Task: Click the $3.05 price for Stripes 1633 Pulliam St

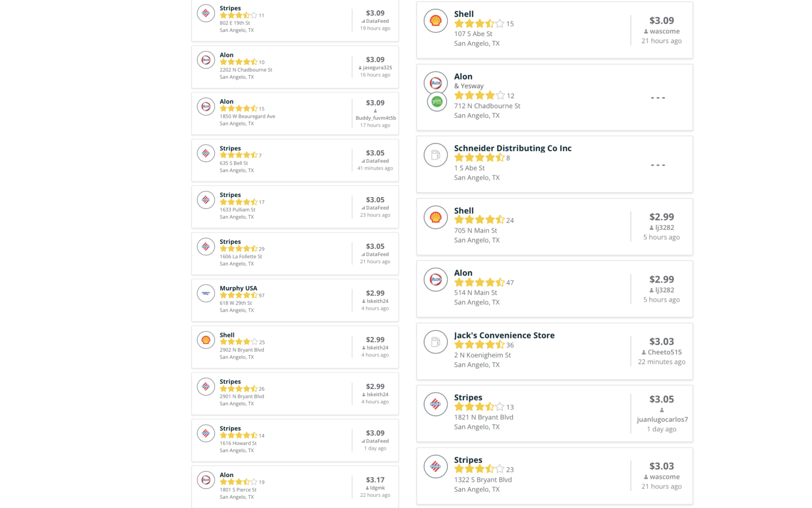Action: [375, 200]
